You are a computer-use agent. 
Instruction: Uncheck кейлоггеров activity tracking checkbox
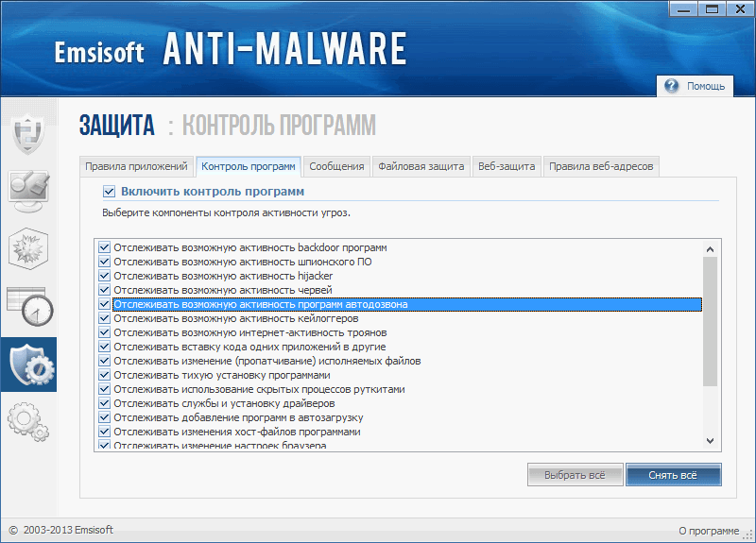coord(104,318)
